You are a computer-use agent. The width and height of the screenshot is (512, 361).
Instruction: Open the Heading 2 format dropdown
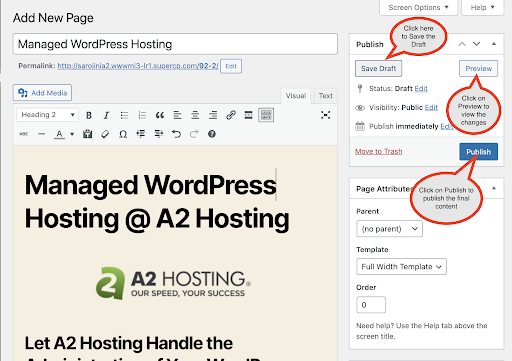coord(47,115)
